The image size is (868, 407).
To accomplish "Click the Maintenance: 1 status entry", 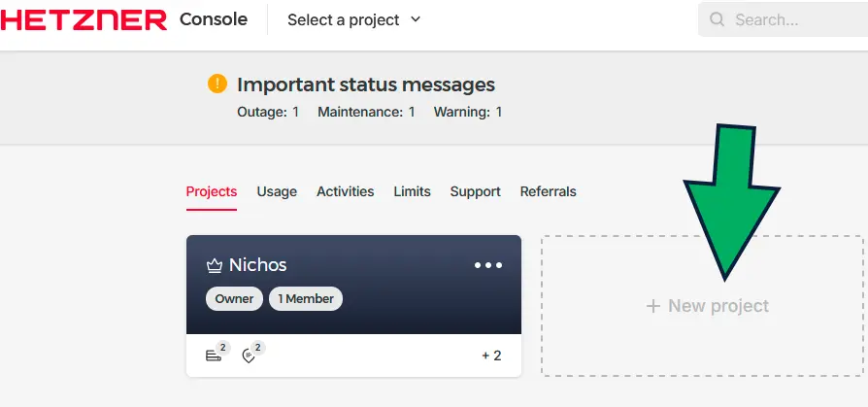I will click(x=366, y=113).
